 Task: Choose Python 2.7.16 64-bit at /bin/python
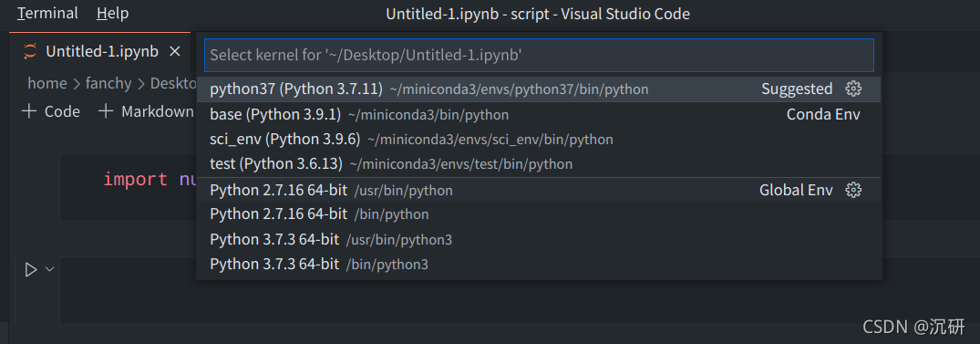click(539, 214)
